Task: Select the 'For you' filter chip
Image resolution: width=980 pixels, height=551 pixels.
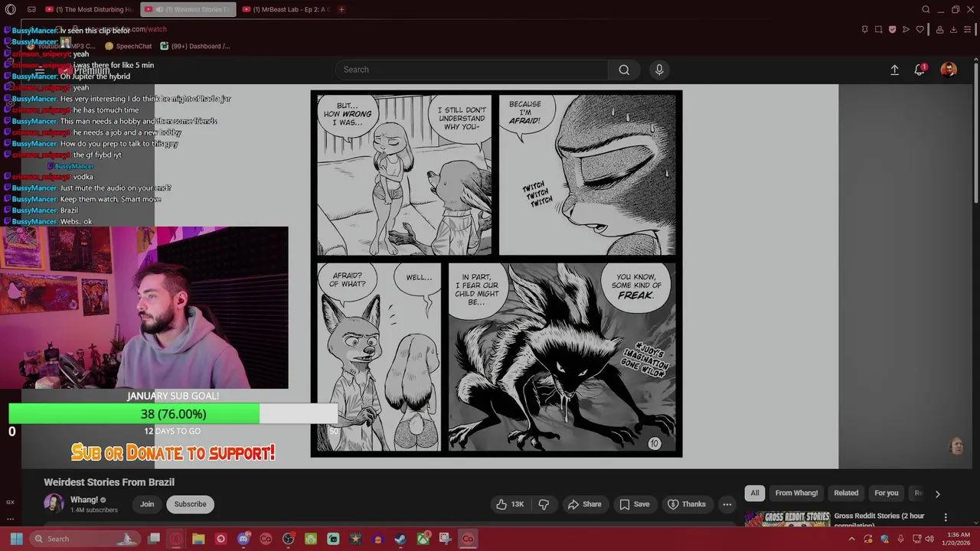Action: pos(887,493)
